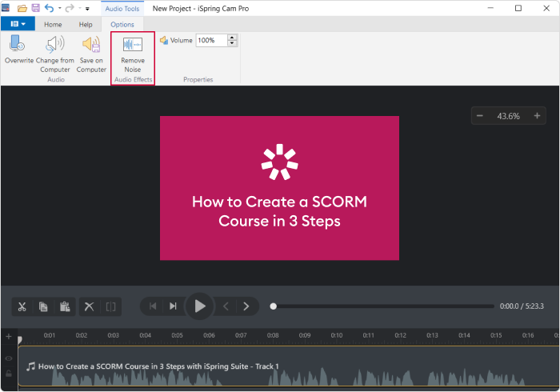Click the timeline playhead marker

click(x=20, y=339)
